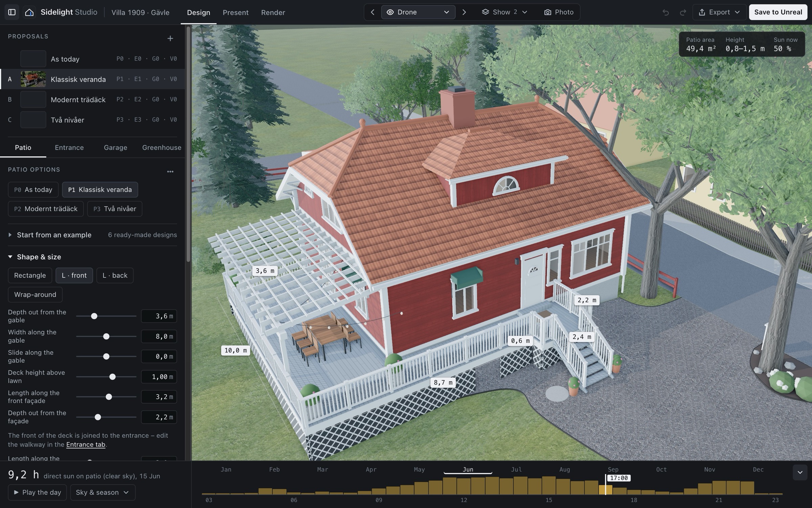This screenshot has width=812, height=508.
Task: Select patio option P3 Två nivåer
Action: pyautogui.click(x=115, y=209)
